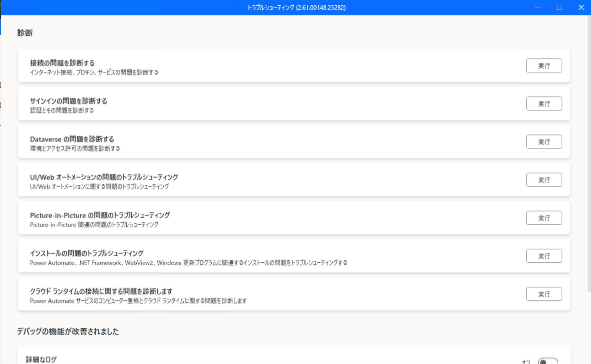Screen dimensions: 591x364
Task: Click the Power Automate、.NET Framework description line
Action: (189, 263)
